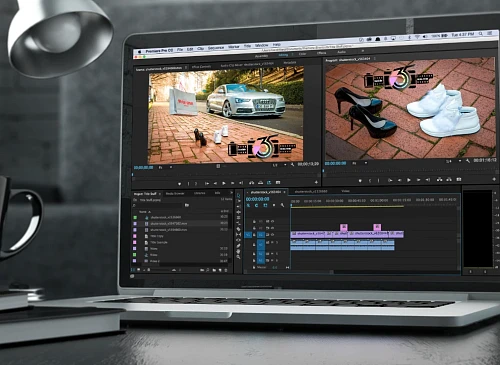Switch to Assembly workspace
This screenshot has width=500, height=365.
click(x=261, y=56)
